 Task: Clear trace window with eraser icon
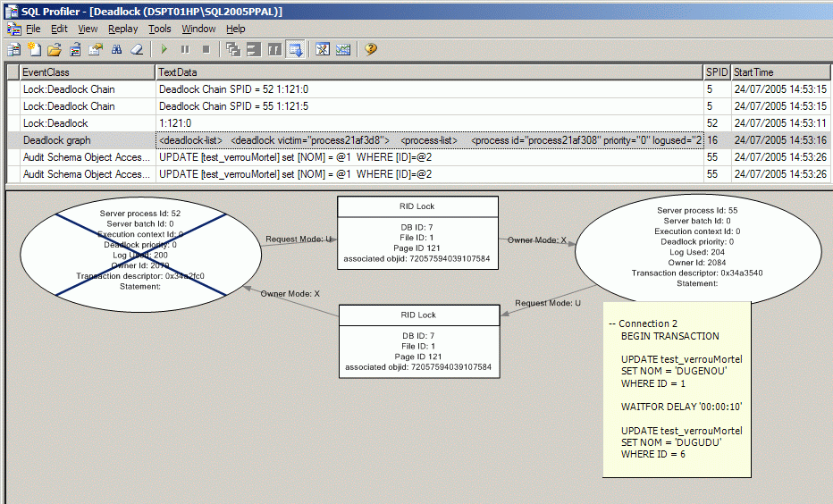click(x=137, y=49)
